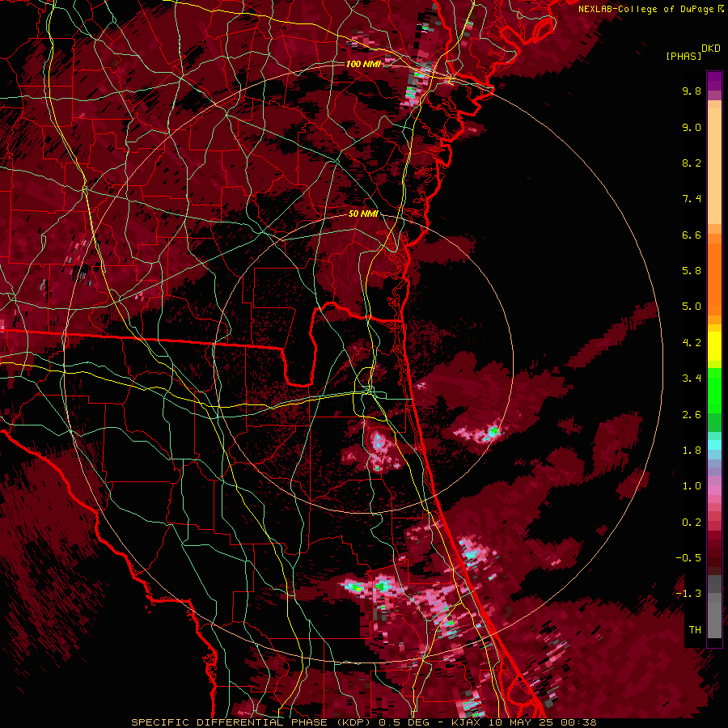The image size is (728, 728).
Task: Pick the peach color bar segment near 8.2
Action: pos(714,166)
